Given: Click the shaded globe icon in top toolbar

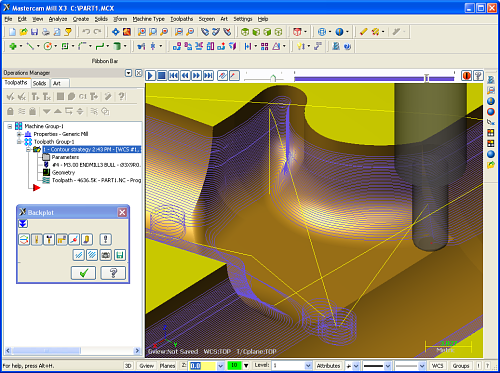Looking at the screenshot, I should [339, 32].
